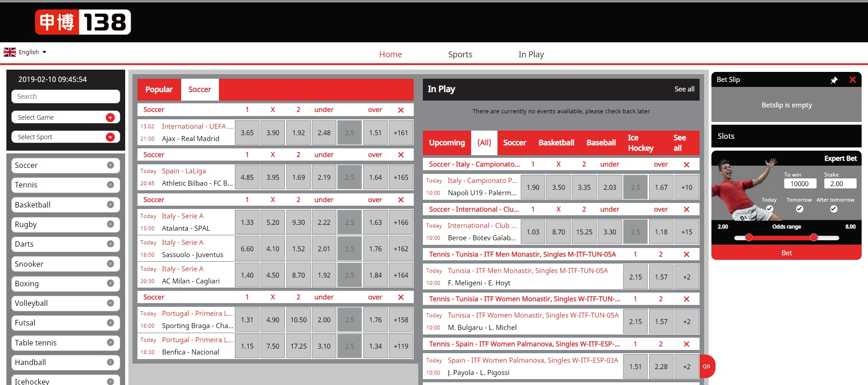Open the Select Game dropdown
Image resolution: width=868 pixels, height=385 pixels.
coord(66,117)
